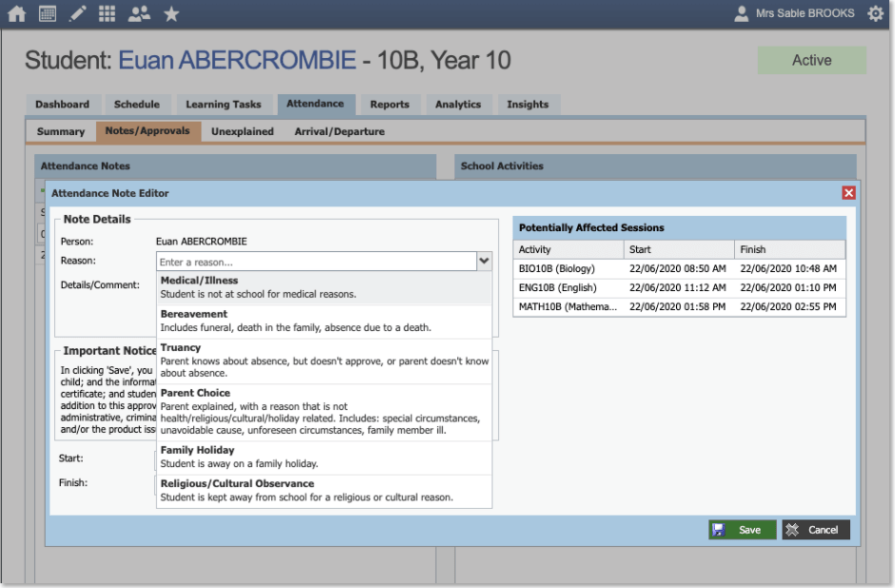Click the Home icon in top bar
This screenshot has width=895, height=588.
pyautogui.click(x=16, y=13)
